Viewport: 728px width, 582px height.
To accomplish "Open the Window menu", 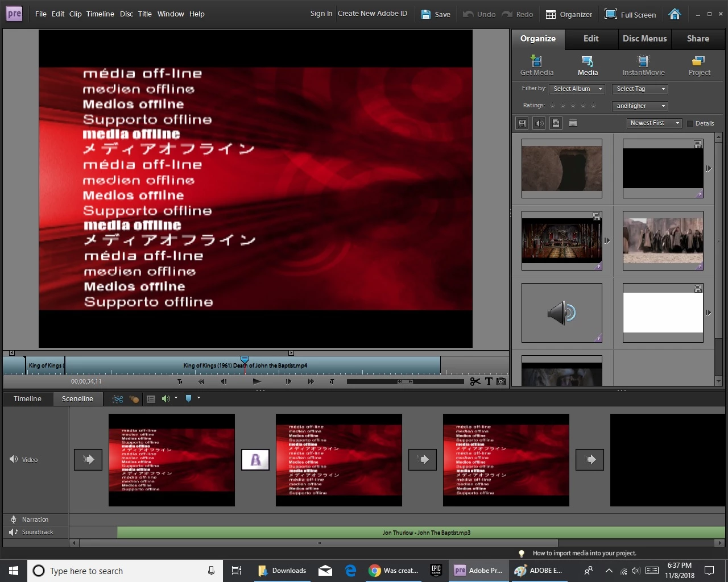I will pyautogui.click(x=171, y=14).
